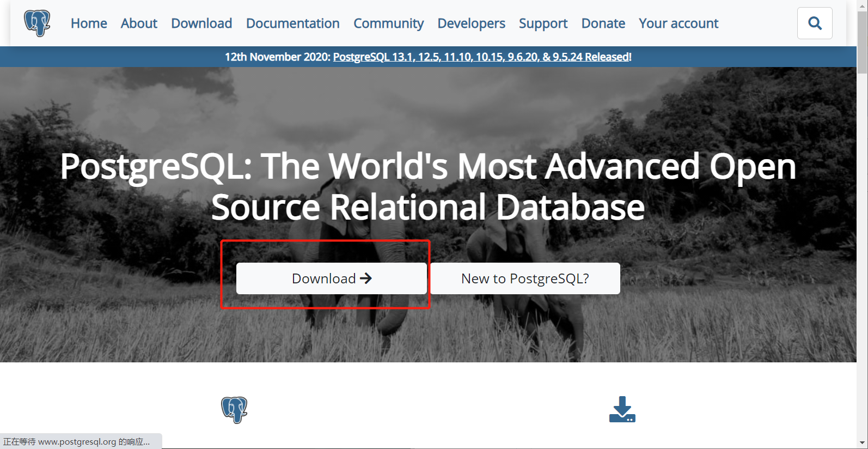Click the scrollbar down arrow

point(862,443)
